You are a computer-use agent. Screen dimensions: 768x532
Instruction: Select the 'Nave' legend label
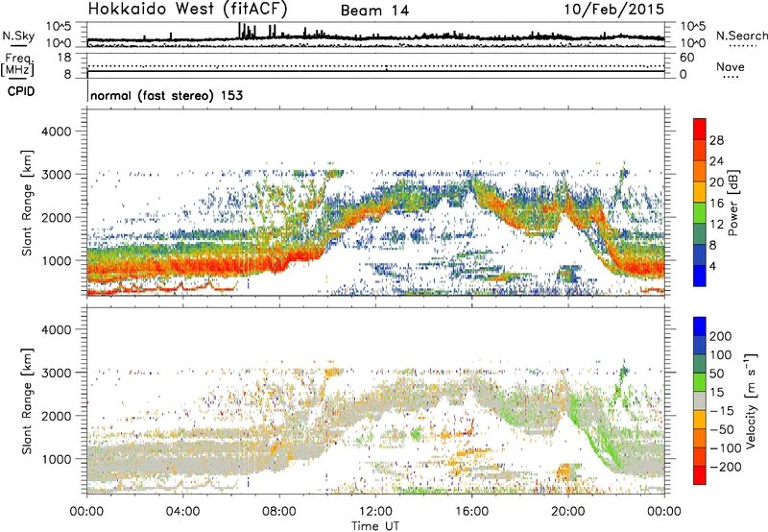[x=731, y=66]
